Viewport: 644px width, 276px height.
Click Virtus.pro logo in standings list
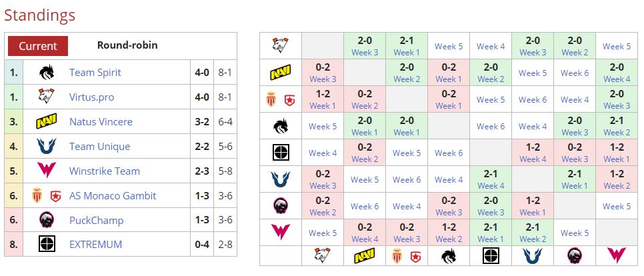[47, 97]
